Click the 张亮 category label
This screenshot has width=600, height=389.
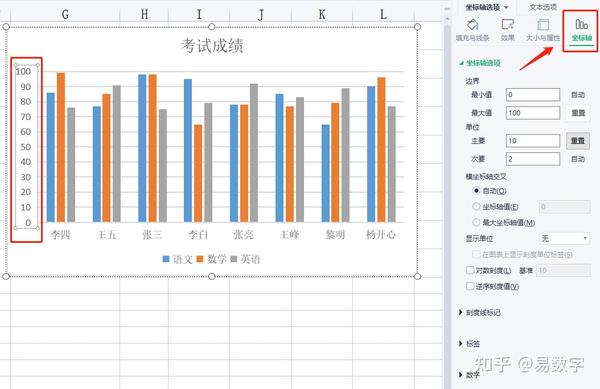pos(244,234)
